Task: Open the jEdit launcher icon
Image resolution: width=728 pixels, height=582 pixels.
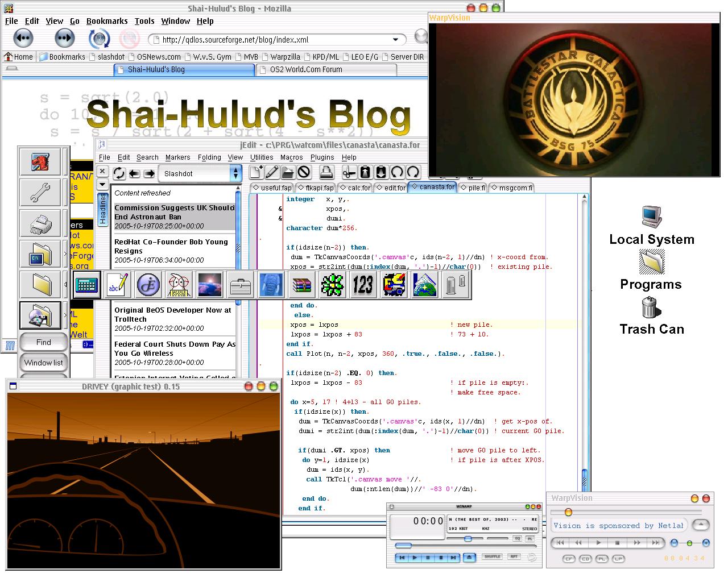Action: [148, 284]
